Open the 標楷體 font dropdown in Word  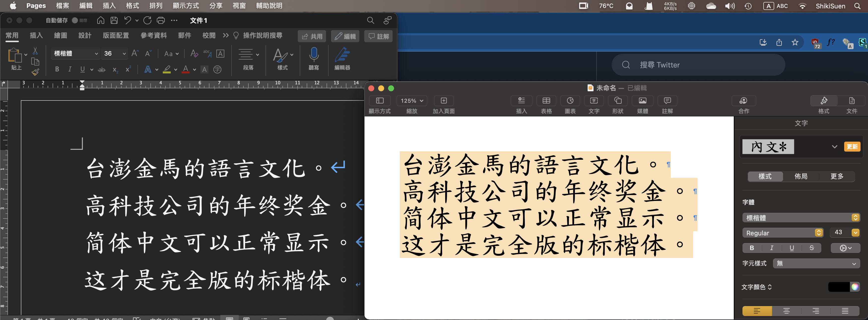(x=96, y=53)
